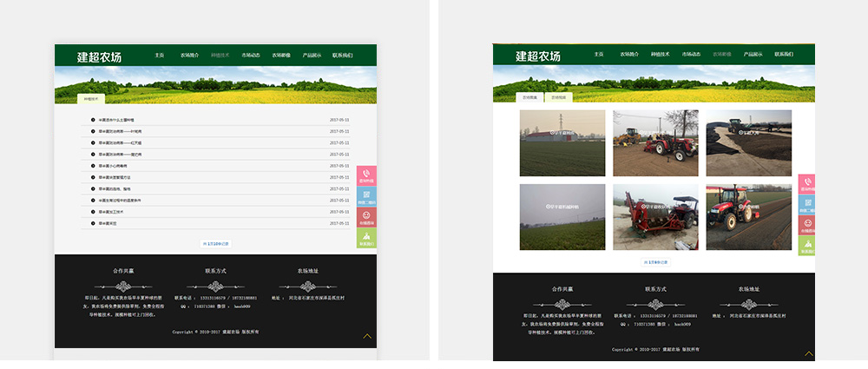Viewport: 868px width, 369px height.
Task: Switch to second gallery tab on right page
Action: click(x=558, y=97)
